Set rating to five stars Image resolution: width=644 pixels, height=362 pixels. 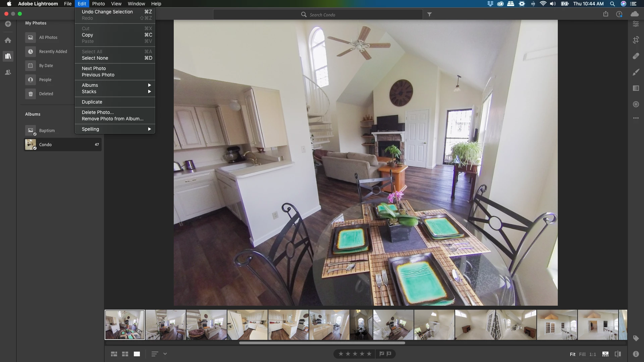pos(369,354)
